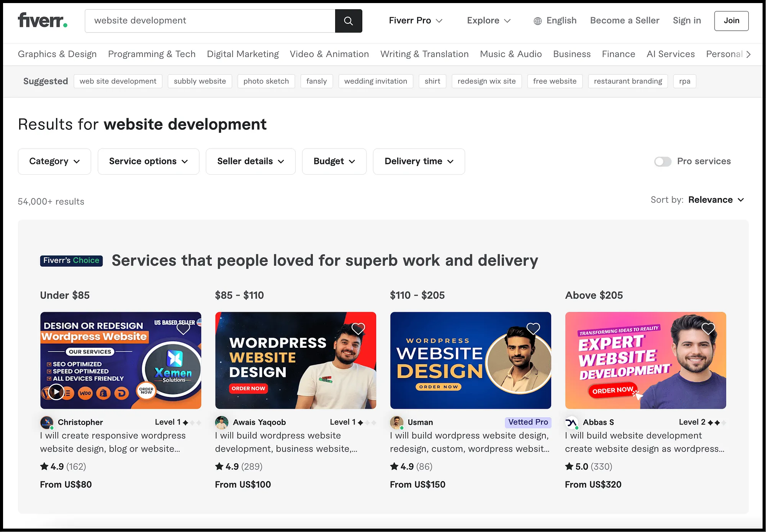Screen dimensions: 766x532
Task: Open Finance category
Action: click(x=619, y=54)
